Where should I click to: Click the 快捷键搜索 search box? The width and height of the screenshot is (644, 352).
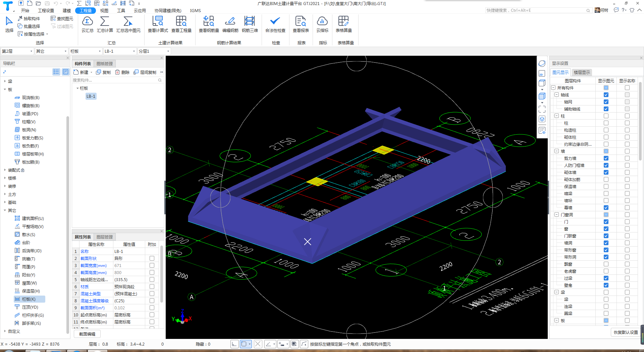(x=538, y=10)
